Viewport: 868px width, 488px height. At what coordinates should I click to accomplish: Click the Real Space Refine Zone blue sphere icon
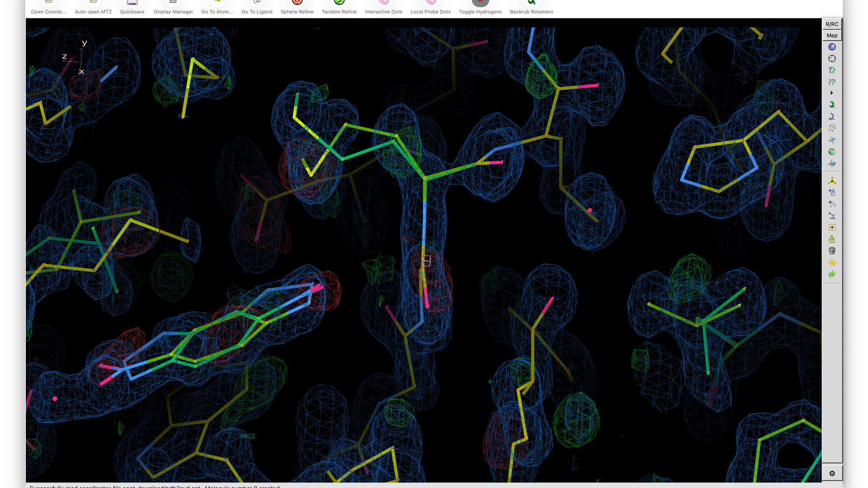[832, 47]
